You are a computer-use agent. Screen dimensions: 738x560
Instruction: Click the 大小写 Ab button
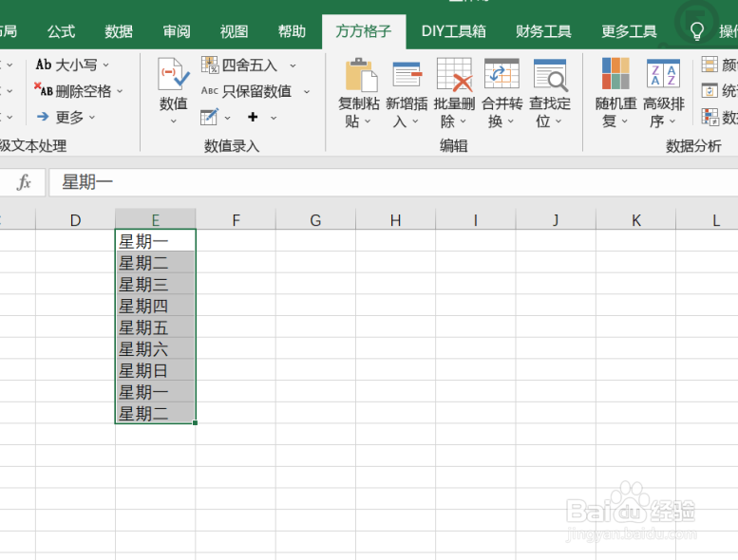66,65
